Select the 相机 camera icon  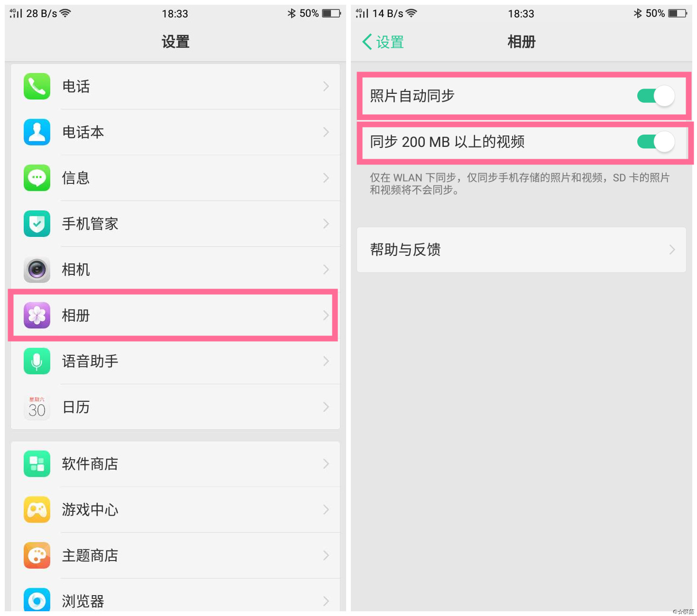(37, 269)
